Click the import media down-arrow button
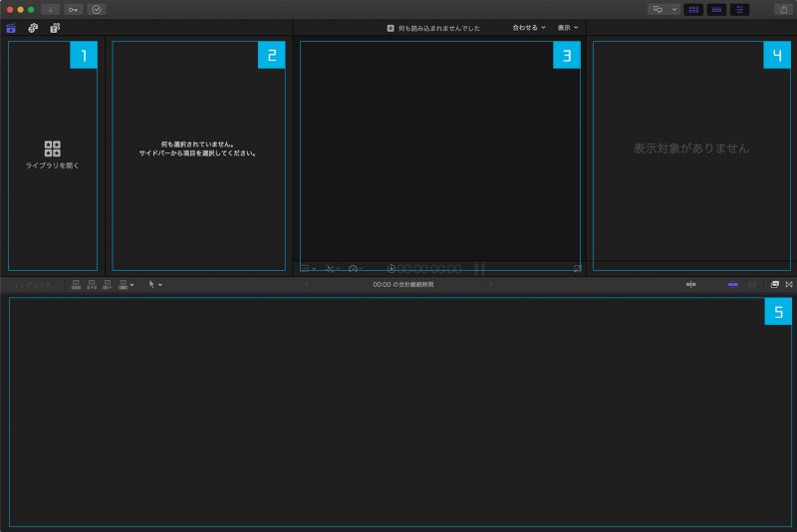This screenshot has width=797, height=532. (x=51, y=10)
